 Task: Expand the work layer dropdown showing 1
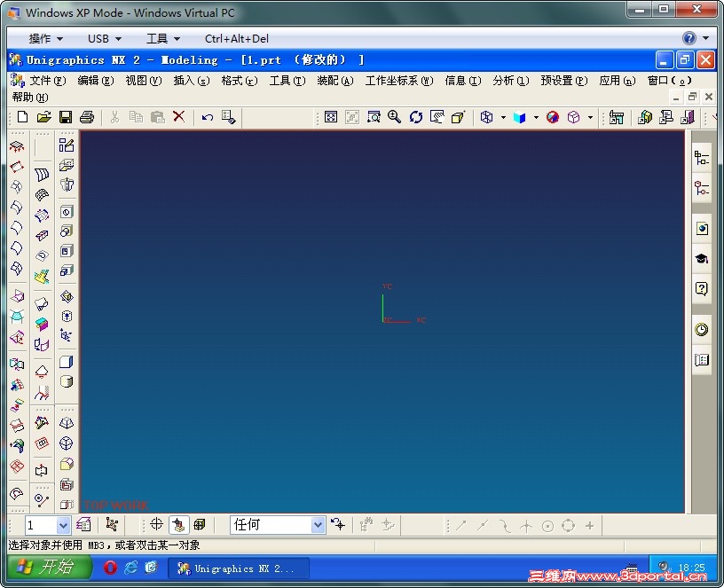63,525
